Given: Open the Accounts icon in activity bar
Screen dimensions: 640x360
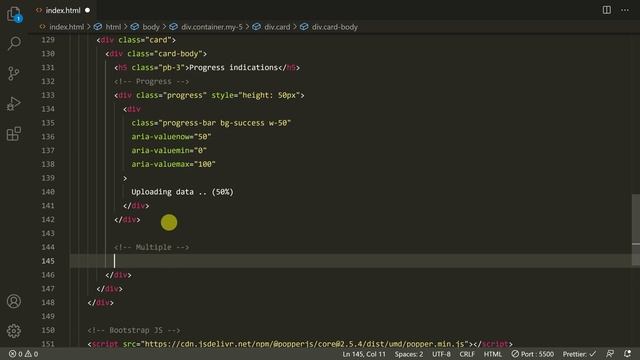Looking at the screenshot, I should pos(14,301).
